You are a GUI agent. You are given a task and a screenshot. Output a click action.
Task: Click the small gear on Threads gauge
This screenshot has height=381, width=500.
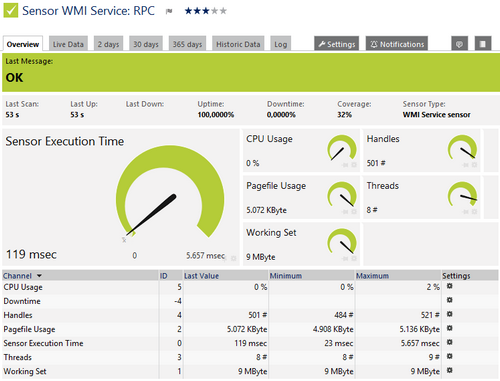474,212
